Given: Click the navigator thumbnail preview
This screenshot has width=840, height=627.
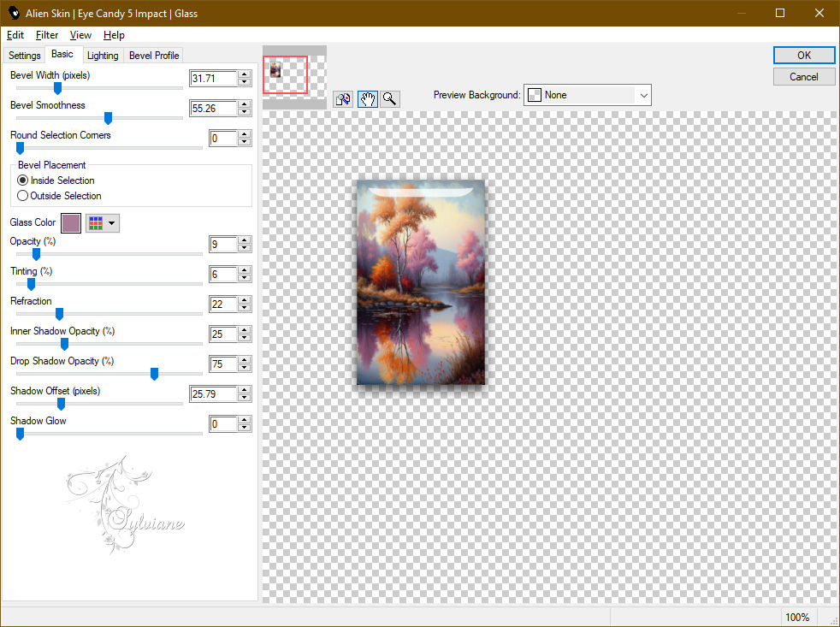Looking at the screenshot, I should (294, 77).
